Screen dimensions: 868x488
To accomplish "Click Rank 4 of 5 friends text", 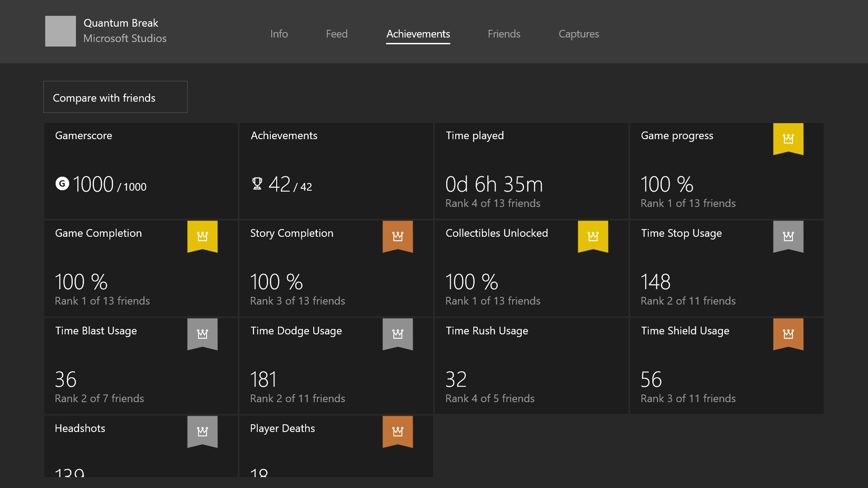I will pyautogui.click(x=490, y=399).
